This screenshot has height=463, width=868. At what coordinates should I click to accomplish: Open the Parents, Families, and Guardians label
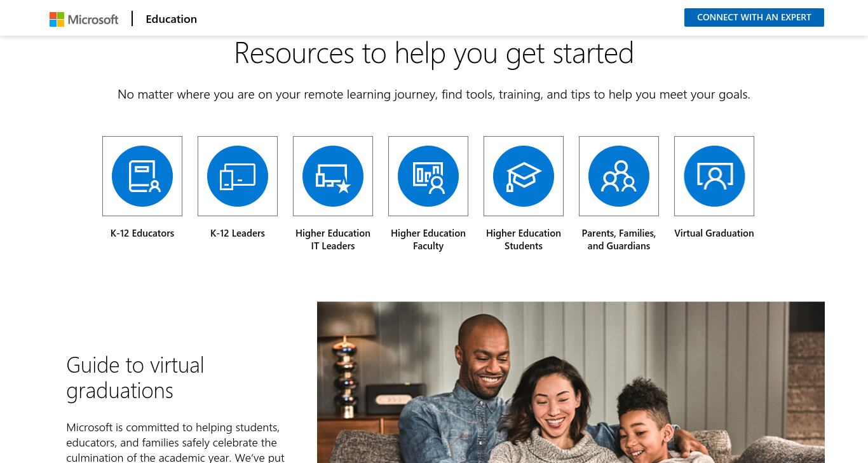619,240
